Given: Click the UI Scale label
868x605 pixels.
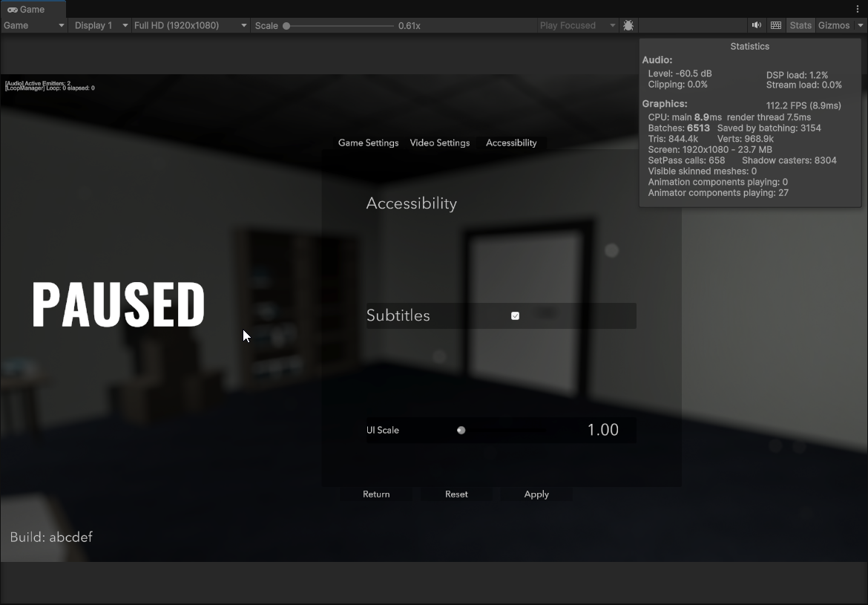Looking at the screenshot, I should pos(383,430).
